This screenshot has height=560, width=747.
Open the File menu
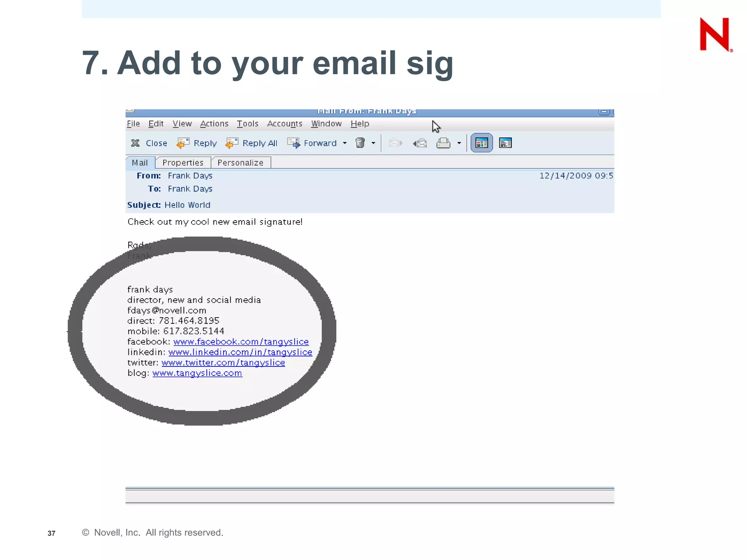pos(133,124)
